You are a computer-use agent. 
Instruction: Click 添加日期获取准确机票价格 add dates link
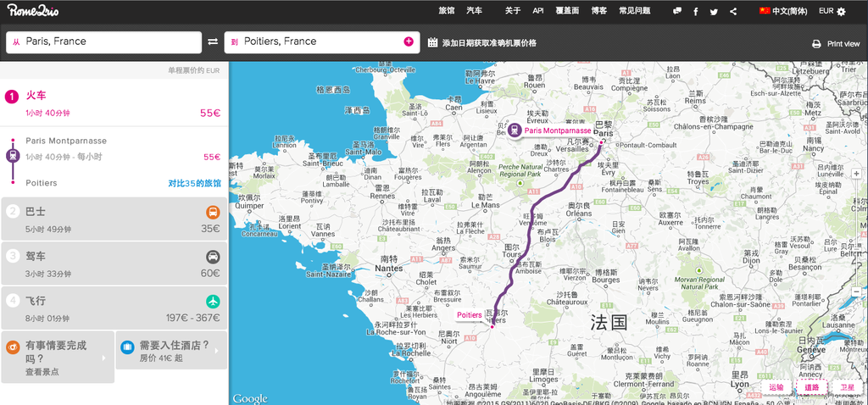pos(489,42)
